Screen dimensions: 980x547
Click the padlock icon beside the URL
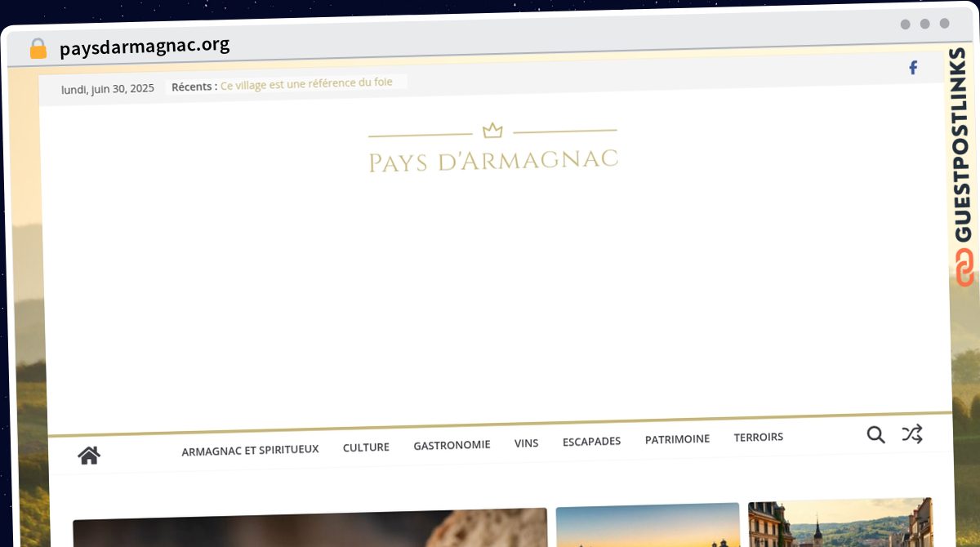click(x=38, y=49)
